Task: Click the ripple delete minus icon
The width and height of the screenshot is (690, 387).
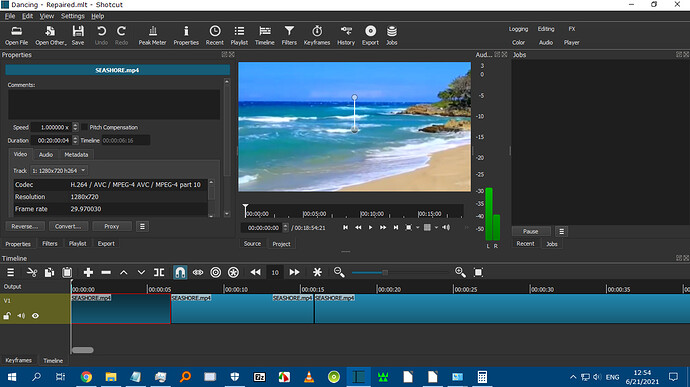Action: pyautogui.click(x=106, y=273)
